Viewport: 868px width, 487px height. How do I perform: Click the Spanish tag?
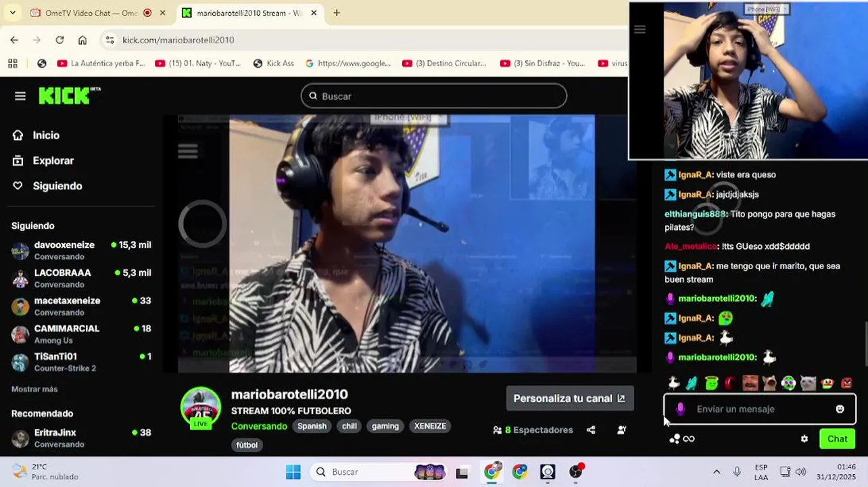pyautogui.click(x=312, y=426)
